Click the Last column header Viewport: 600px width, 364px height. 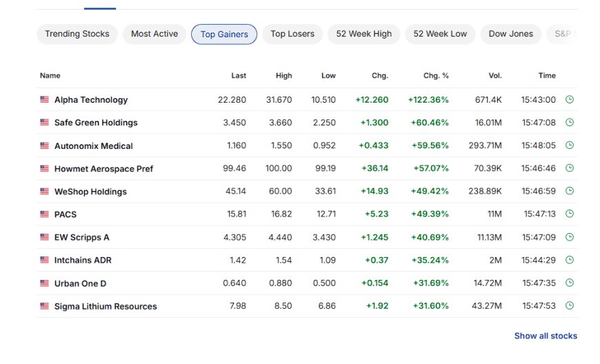tap(239, 76)
